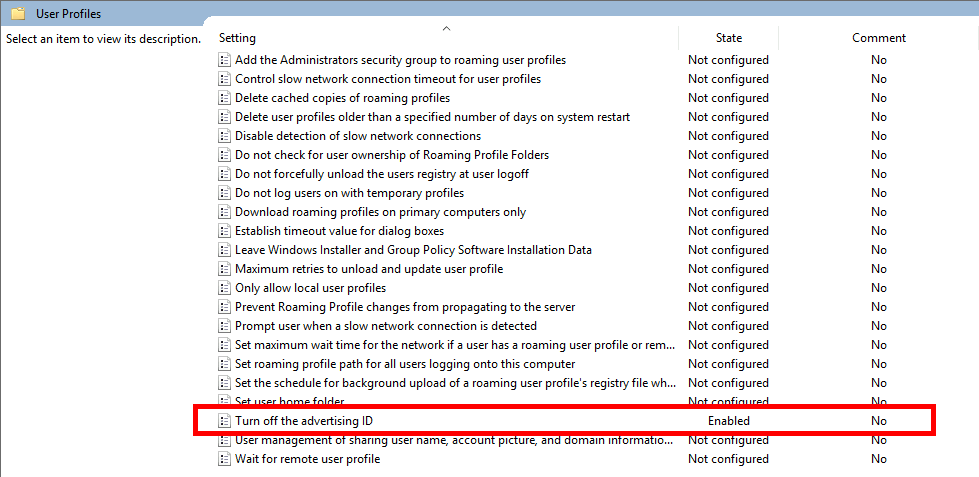This screenshot has height=477, width=979.
Task: Select 'User management of sharing user name, account picture' setting
Action: coord(455,440)
